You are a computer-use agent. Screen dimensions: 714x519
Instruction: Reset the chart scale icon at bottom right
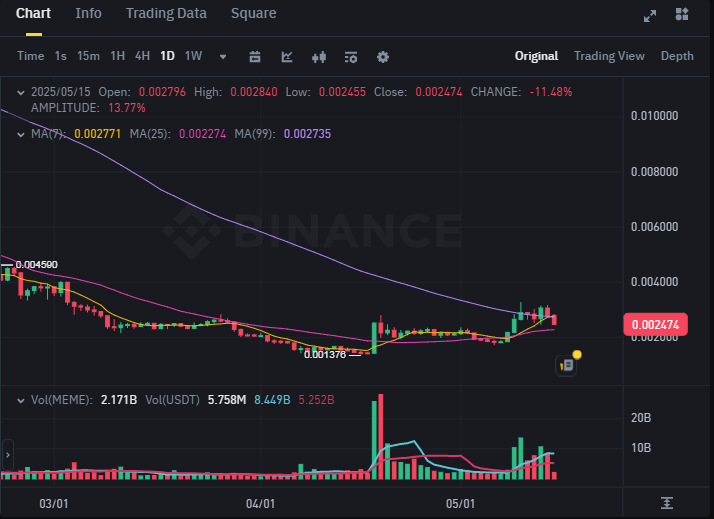click(x=667, y=502)
